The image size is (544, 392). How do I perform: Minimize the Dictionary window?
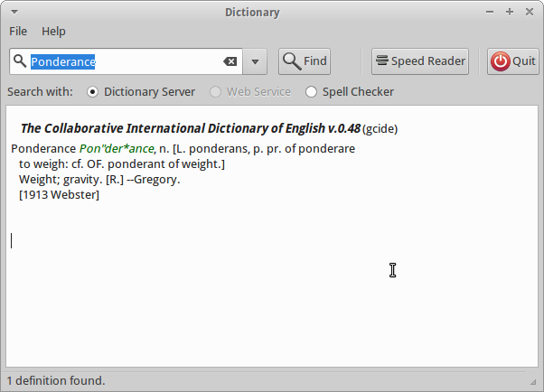(x=490, y=12)
